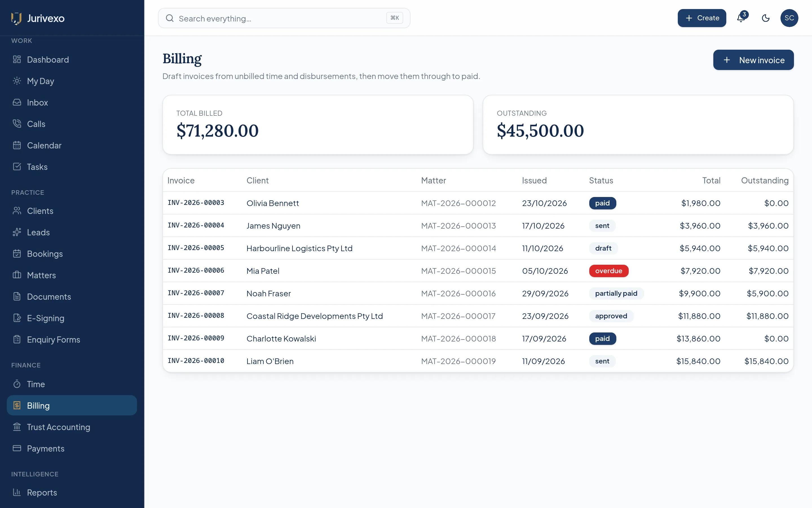Click Liam O'Brien client name
812x508 pixels.
click(270, 361)
